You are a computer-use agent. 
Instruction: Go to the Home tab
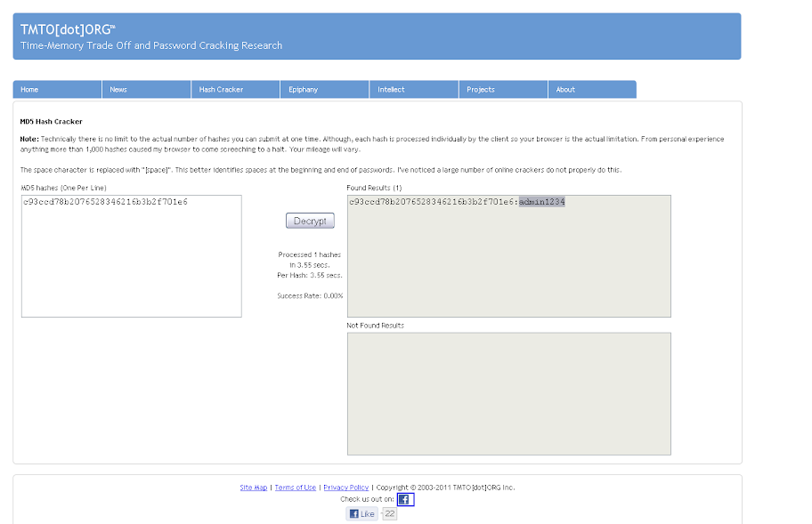point(57,90)
